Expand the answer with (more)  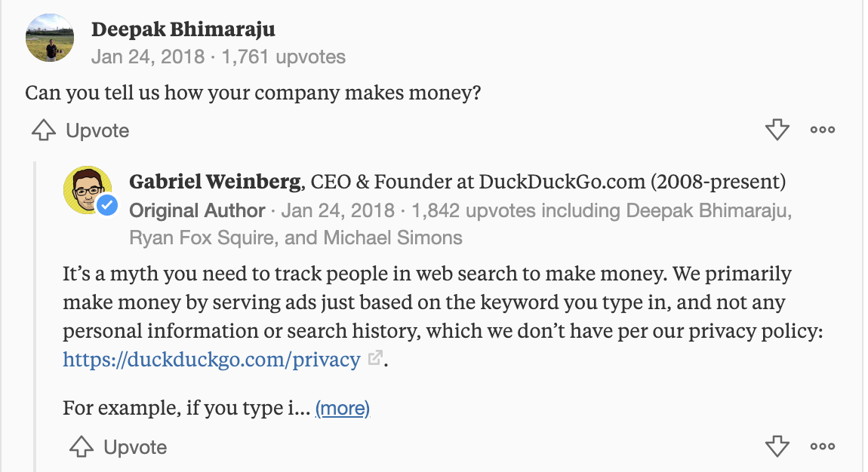click(342, 409)
